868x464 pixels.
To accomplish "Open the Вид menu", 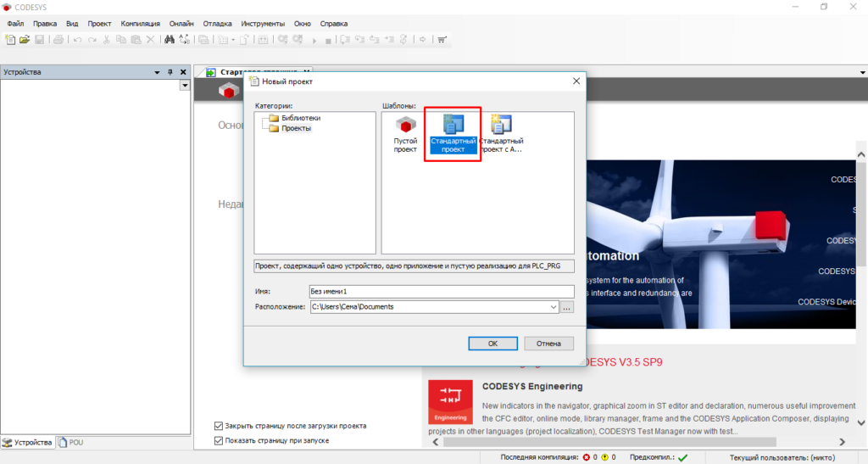I will click(x=72, y=24).
